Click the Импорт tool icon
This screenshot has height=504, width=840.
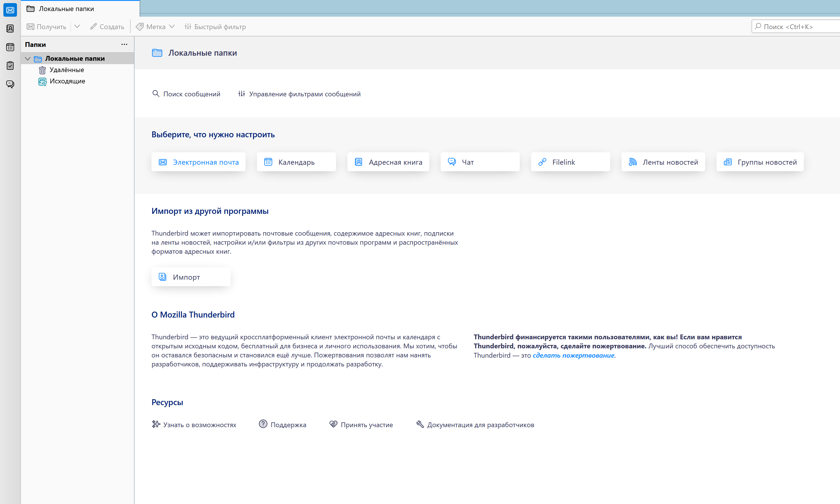click(x=162, y=276)
